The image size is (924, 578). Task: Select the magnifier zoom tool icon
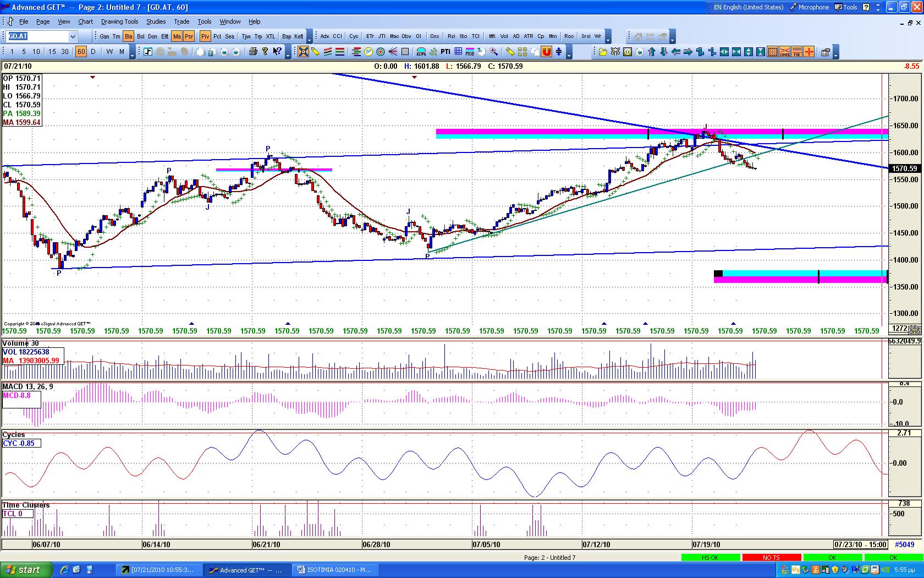pyautogui.click(x=494, y=52)
